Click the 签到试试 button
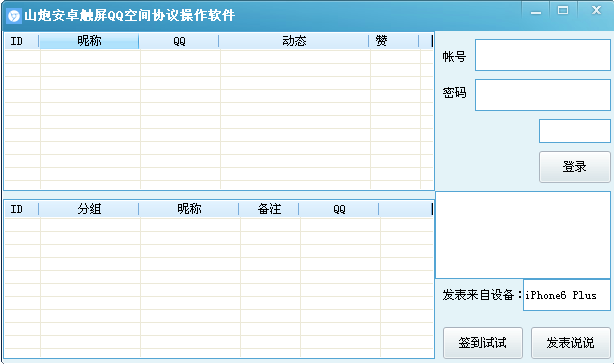The height and width of the screenshot is (364, 614). (x=483, y=343)
